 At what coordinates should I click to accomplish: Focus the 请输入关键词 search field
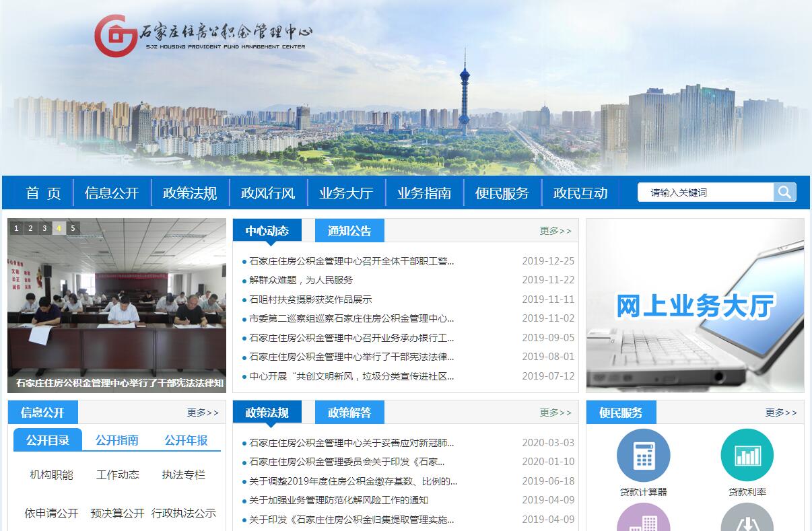click(706, 192)
